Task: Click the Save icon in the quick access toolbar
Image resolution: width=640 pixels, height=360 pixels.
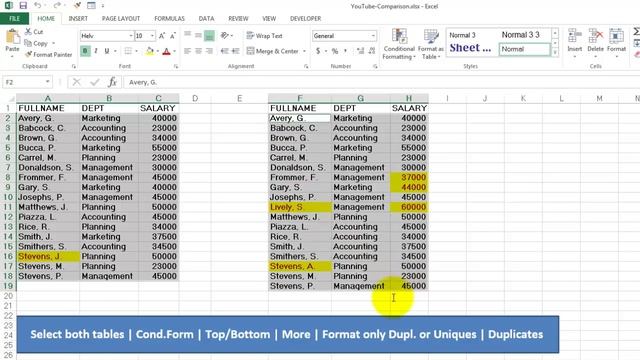Action: [23, 6]
